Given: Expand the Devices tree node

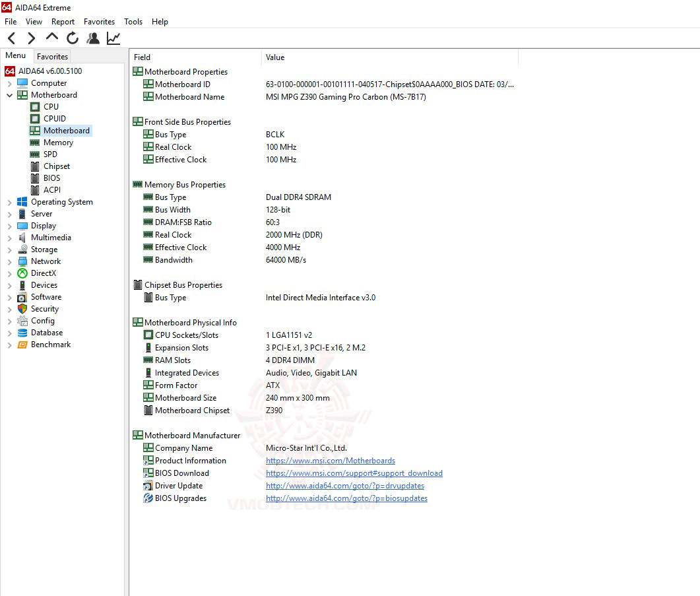Looking at the screenshot, I should pyautogui.click(x=9, y=286).
